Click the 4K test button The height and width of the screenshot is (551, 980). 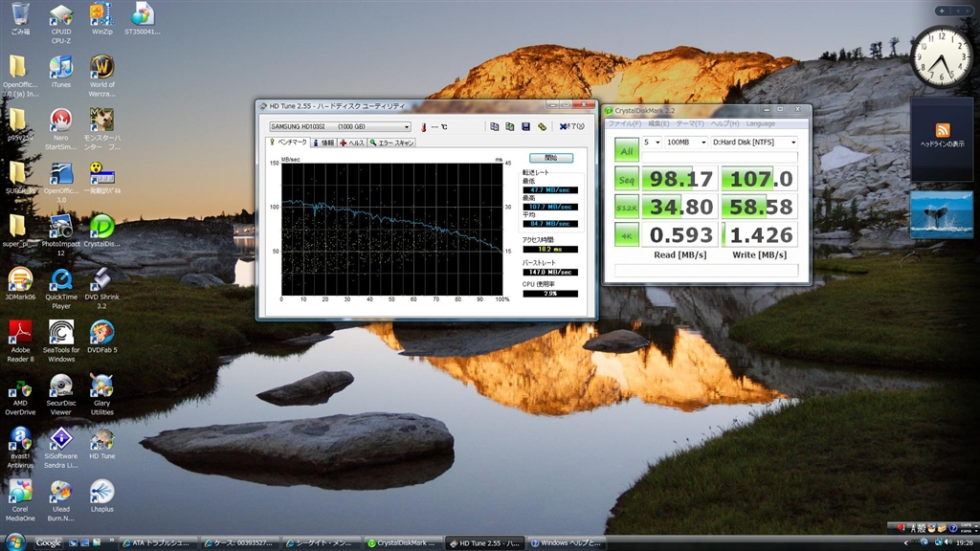pyautogui.click(x=626, y=235)
